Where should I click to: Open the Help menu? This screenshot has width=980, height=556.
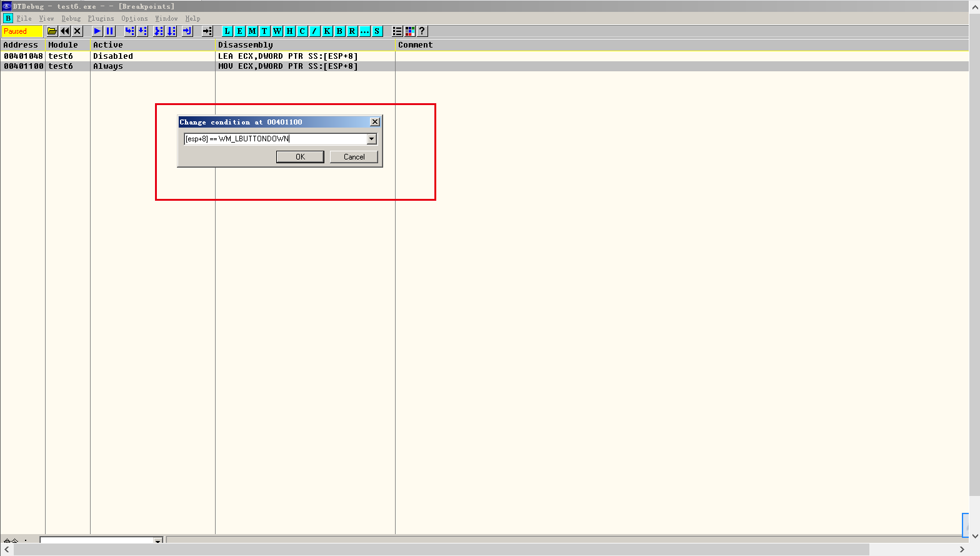click(192, 19)
